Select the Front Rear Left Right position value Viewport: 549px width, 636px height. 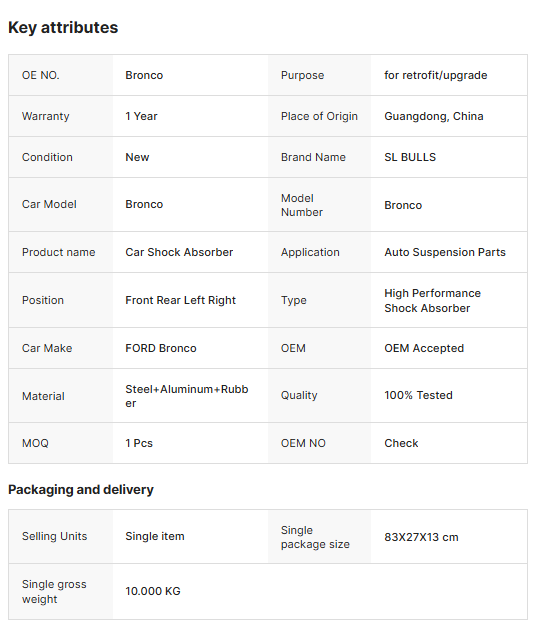(180, 300)
